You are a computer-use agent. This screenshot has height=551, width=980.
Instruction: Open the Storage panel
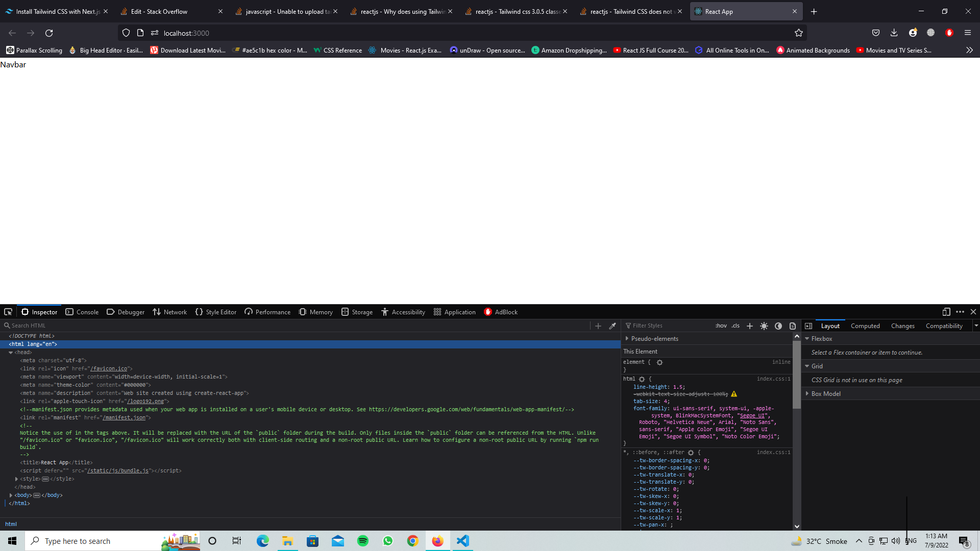point(357,312)
